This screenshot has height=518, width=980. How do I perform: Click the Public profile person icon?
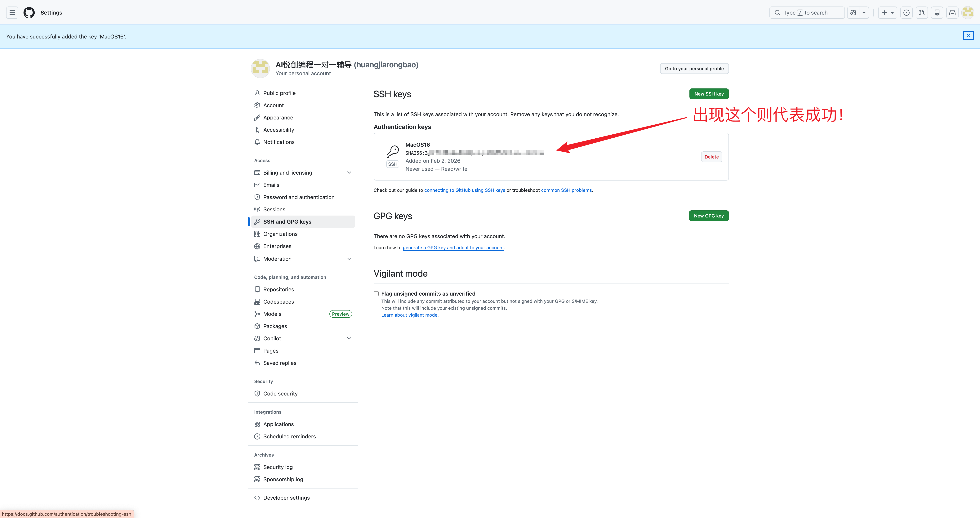257,93
